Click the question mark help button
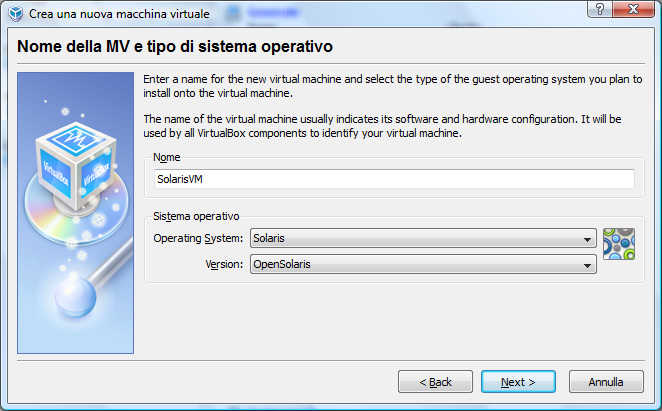This screenshot has height=411, width=662. (600, 9)
